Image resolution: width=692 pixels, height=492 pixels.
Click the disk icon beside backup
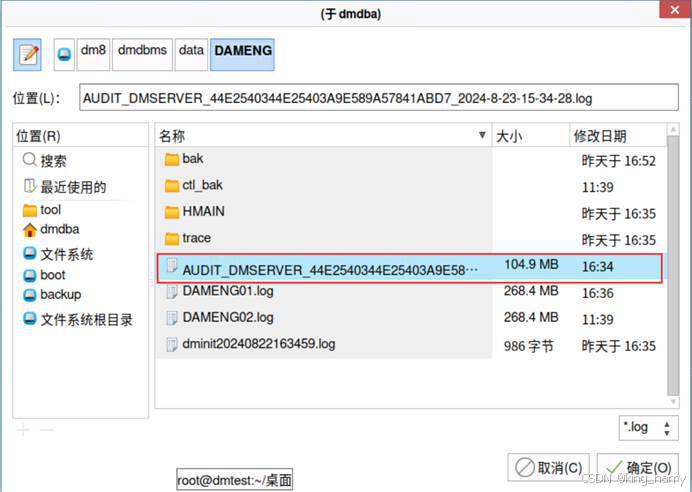click(x=30, y=295)
